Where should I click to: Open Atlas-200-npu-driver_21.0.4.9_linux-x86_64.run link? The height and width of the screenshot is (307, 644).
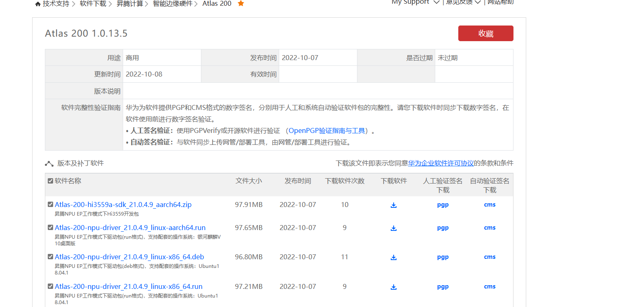point(128,286)
